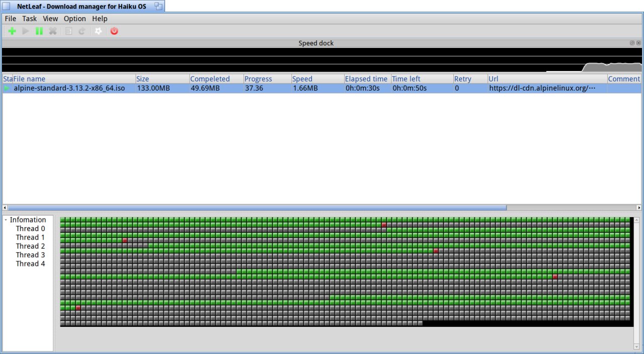Collapse the Infomation tree node
644x354 pixels.
tap(6, 220)
